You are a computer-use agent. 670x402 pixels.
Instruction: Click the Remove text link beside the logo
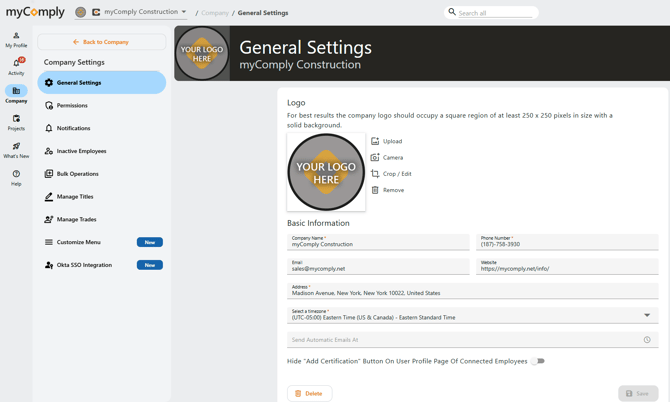(393, 190)
